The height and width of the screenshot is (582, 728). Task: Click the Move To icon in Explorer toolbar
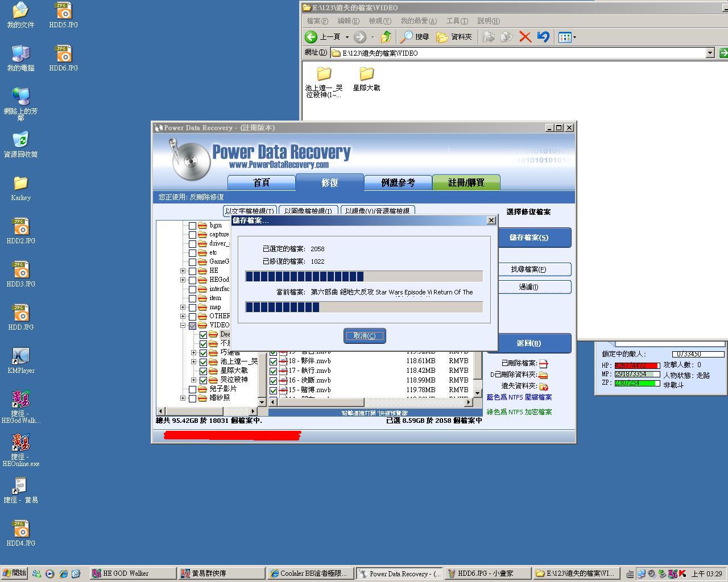tap(489, 37)
